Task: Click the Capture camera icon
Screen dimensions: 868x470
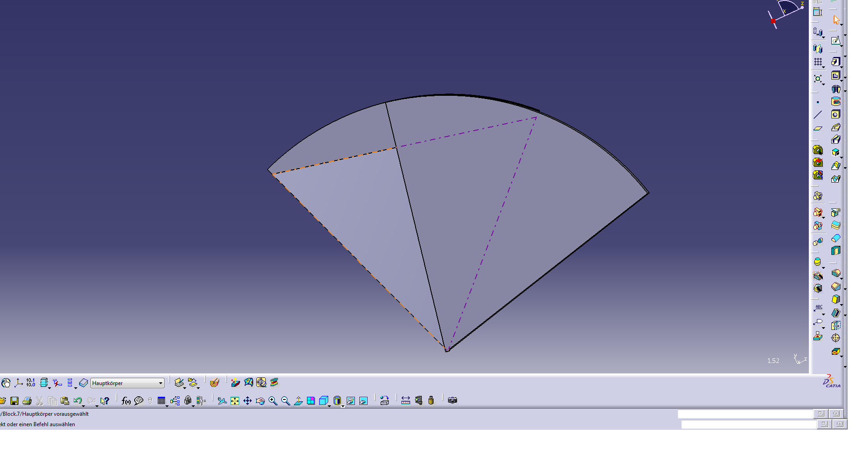Action: point(453,400)
